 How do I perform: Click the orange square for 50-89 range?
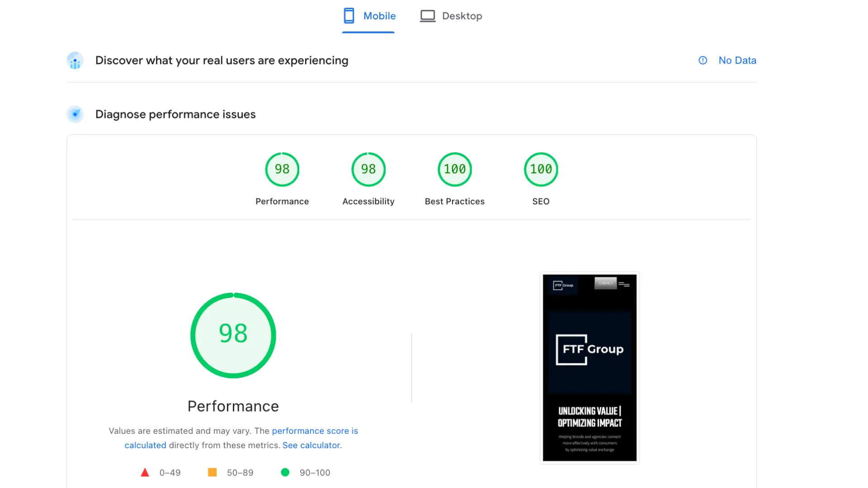212,472
